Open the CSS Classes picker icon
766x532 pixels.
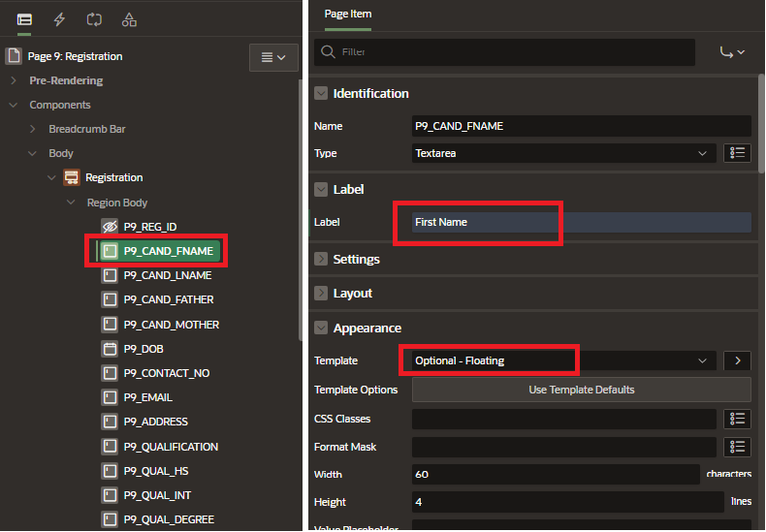737,419
